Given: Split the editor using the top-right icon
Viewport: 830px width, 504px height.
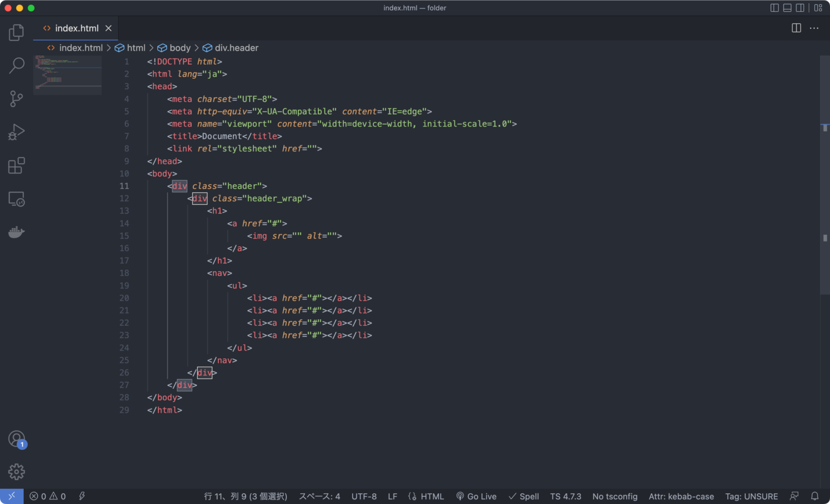Looking at the screenshot, I should [x=796, y=28].
